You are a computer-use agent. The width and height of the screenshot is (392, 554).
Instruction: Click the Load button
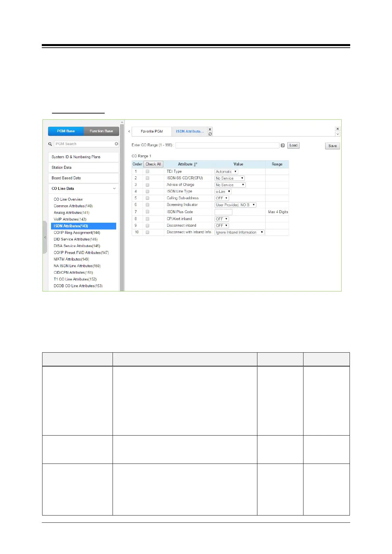(293, 145)
